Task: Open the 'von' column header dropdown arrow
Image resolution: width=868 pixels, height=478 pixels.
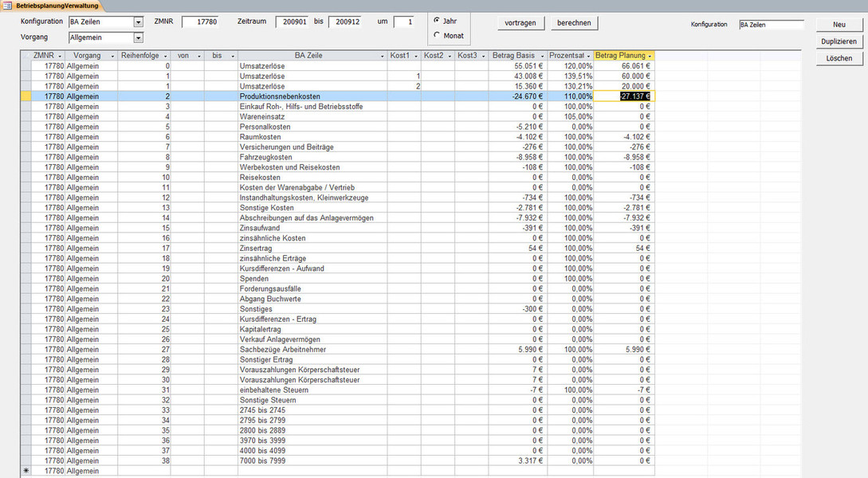Action: click(x=198, y=56)
